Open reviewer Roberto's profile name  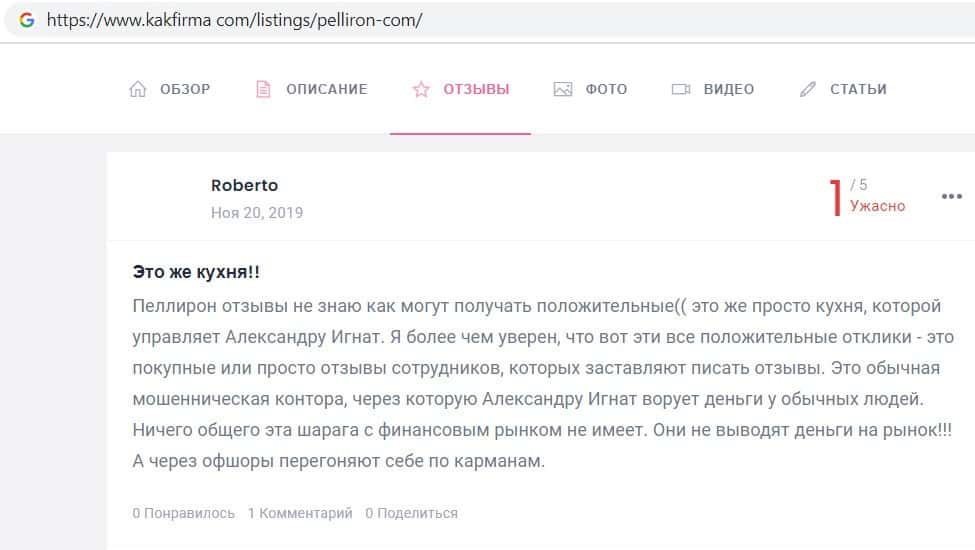click(x=245, y=185)
